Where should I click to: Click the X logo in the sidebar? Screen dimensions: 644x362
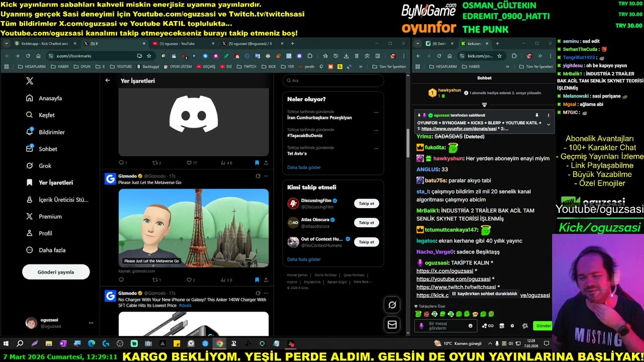pos(29,81)
